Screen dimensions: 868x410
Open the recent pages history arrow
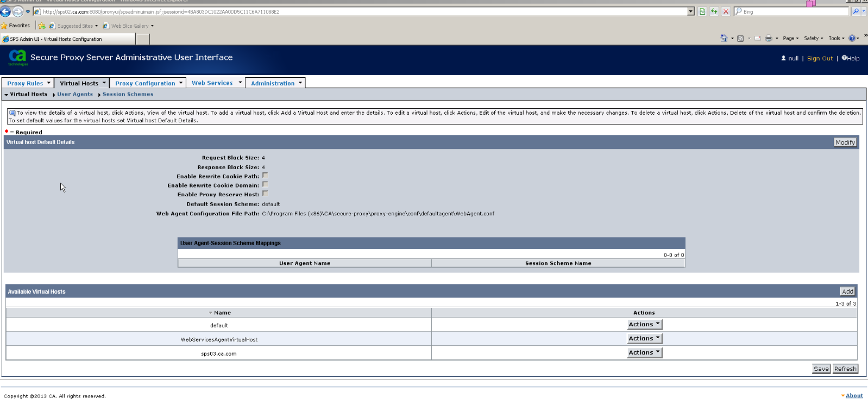(x=28, y=11)
